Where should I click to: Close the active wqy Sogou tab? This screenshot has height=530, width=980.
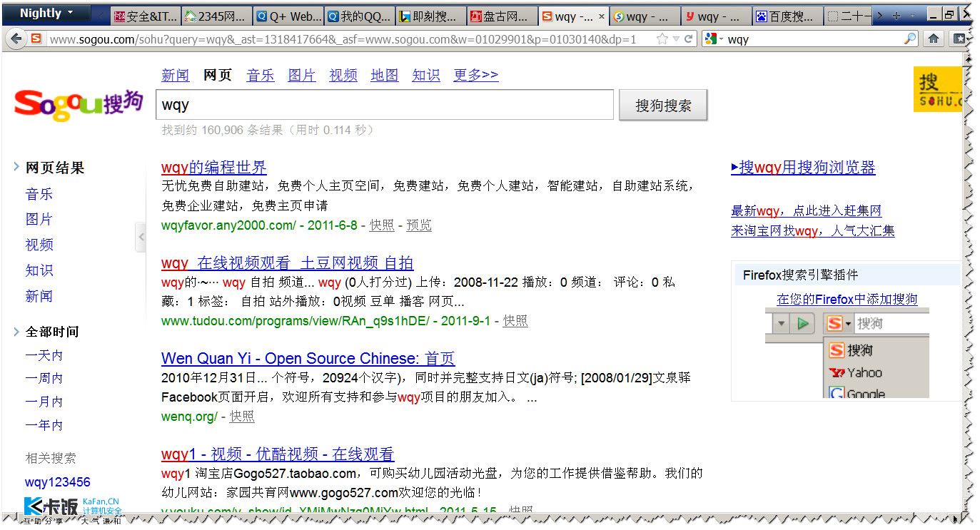pos(601,16)
